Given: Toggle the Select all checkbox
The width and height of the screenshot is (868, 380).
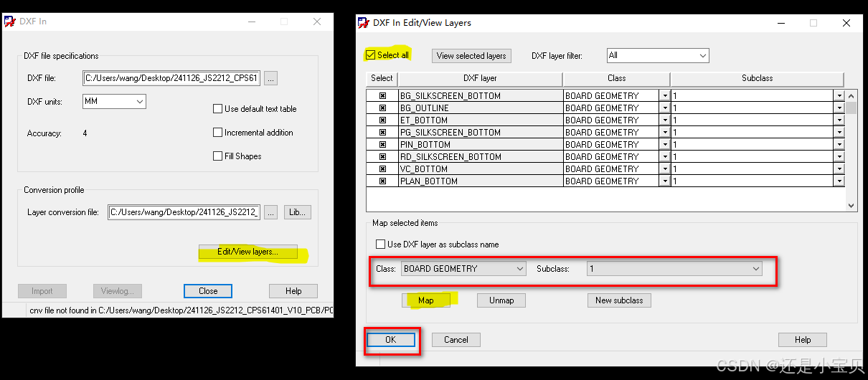Looking at the screenshot, I should coord(370,55).
